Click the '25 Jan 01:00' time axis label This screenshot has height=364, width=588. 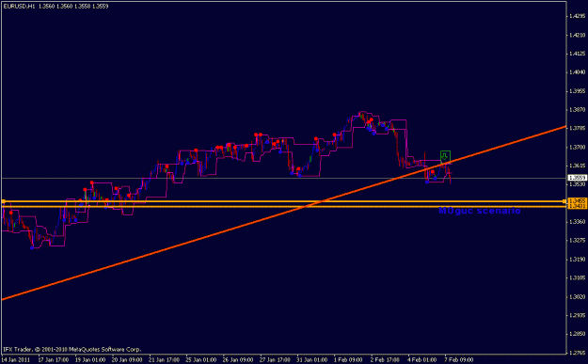click(x=201, y=360)
